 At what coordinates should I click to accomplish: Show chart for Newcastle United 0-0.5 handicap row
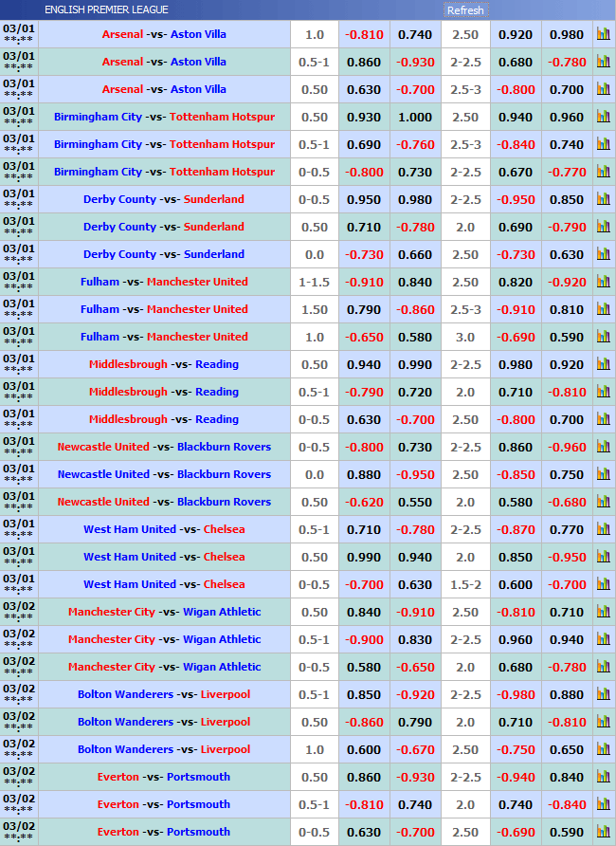point(604,447)
